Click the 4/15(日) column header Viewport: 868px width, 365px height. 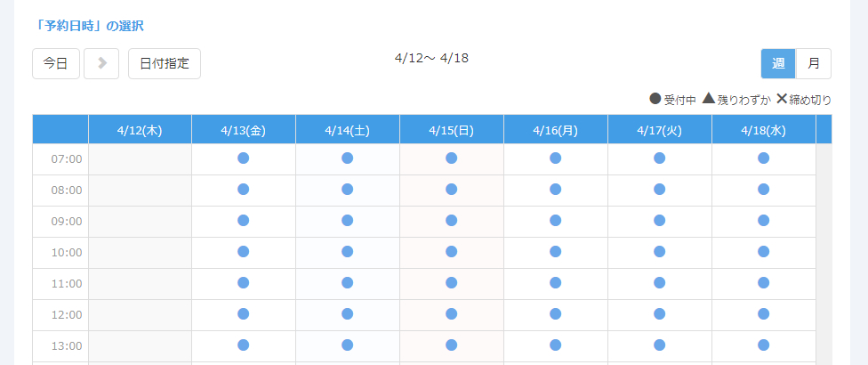coord(452,130)
